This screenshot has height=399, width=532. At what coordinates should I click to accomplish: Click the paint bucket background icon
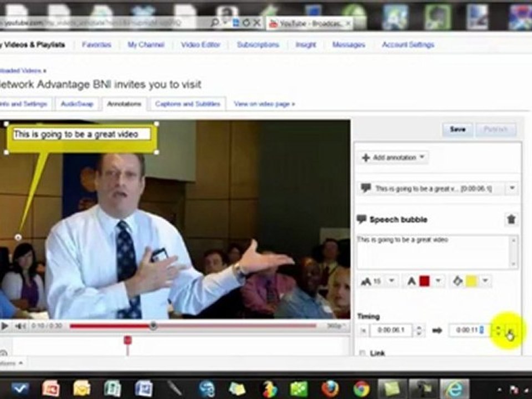[458, 281]
